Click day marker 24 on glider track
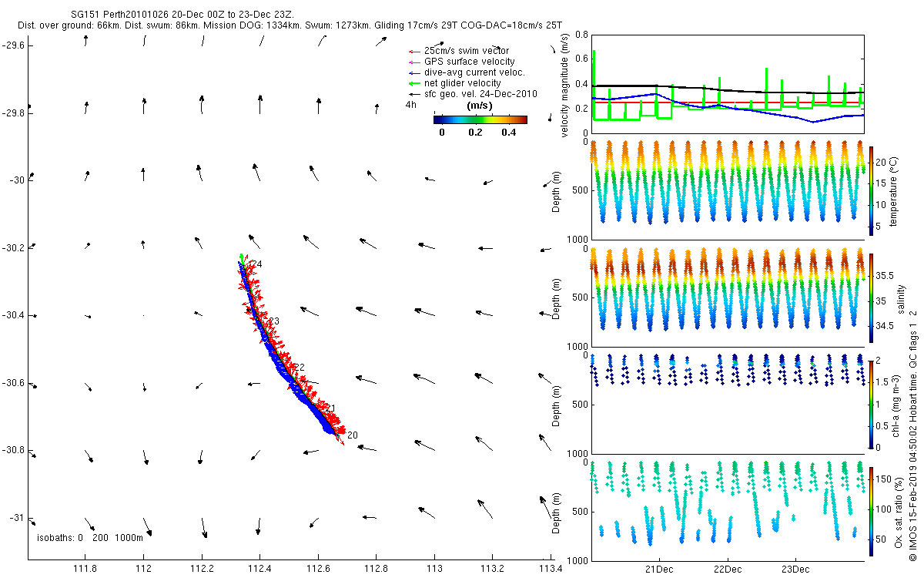This screenshot has width=924, height=578. tap(256, 264)
